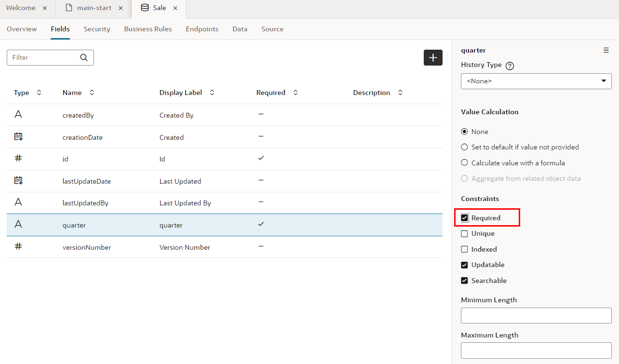
Task: Click the add field plus button
Action: (x=433, y=57)
